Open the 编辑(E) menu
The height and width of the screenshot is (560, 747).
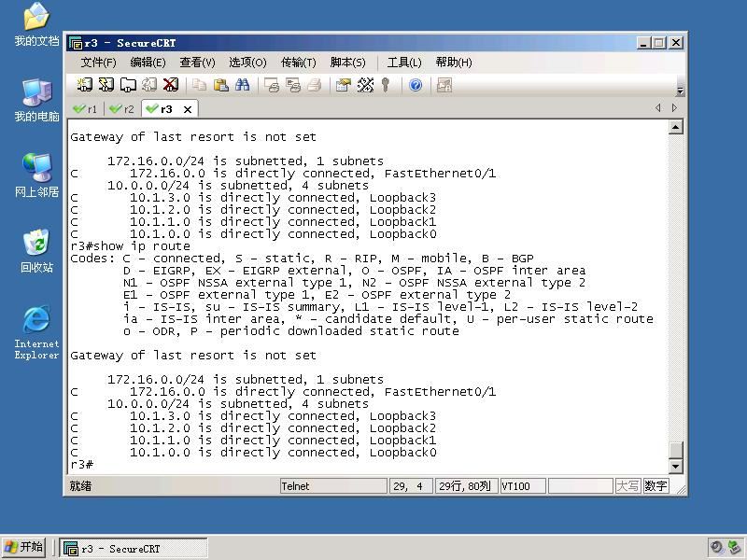148,63
